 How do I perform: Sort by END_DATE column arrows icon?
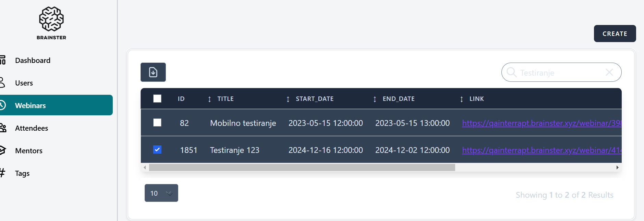tap(461, 99)
